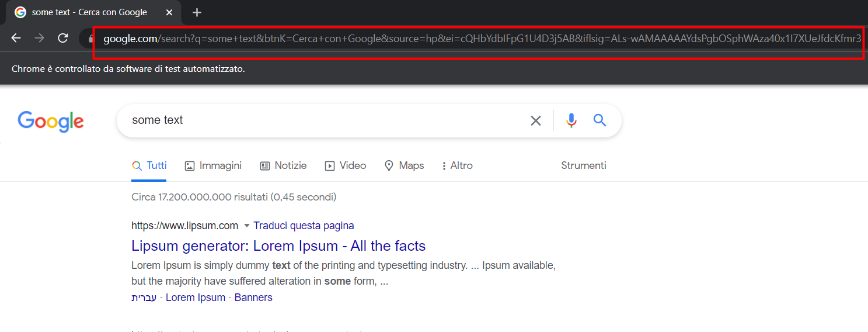Click the browser back arrow

click(x=16, y=39)
